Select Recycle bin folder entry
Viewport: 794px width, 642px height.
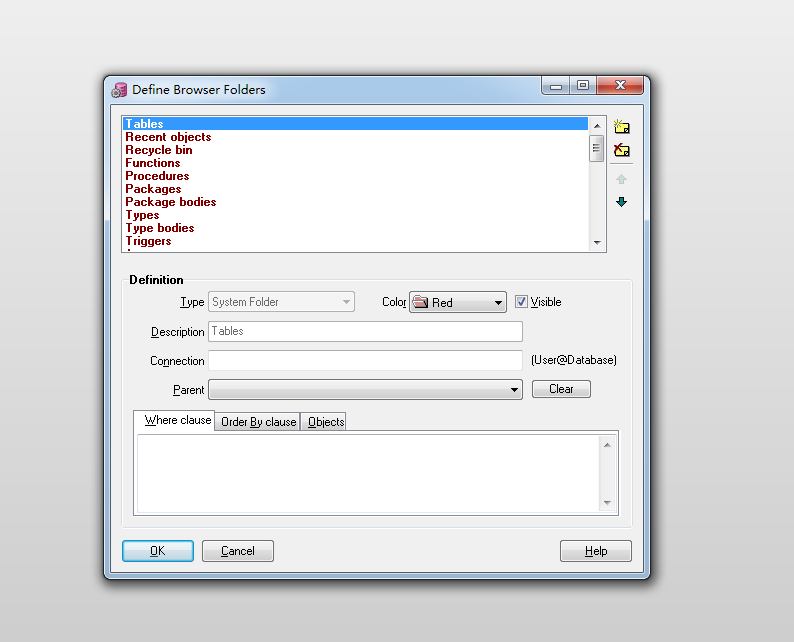[355, 150]
